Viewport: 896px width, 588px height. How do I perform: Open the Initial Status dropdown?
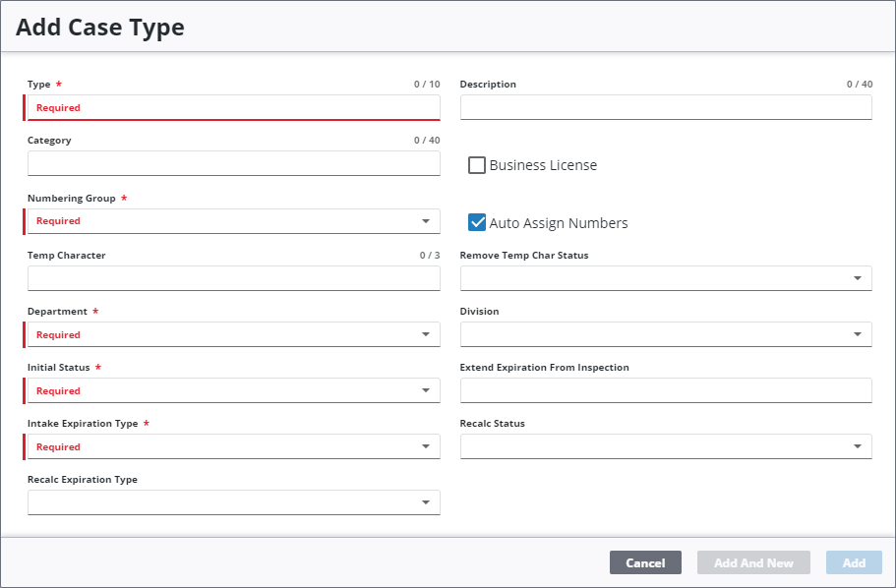233,391
